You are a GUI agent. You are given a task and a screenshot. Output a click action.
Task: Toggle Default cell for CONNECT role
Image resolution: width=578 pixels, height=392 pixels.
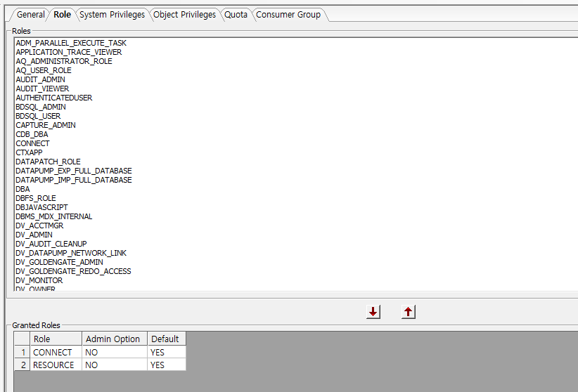pyautogui.click(x=167, y=352)
